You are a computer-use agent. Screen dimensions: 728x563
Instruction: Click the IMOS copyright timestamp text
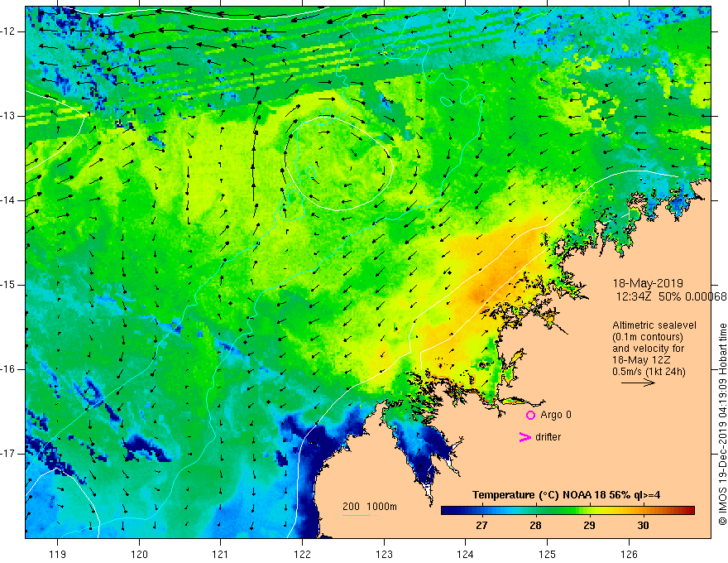[x=722, y=425]
